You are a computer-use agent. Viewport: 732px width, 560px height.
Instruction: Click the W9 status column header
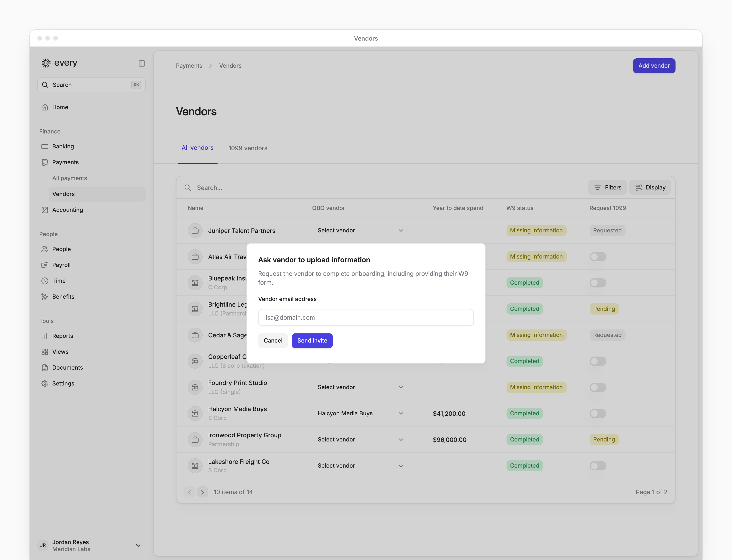(x=520, y=208)
